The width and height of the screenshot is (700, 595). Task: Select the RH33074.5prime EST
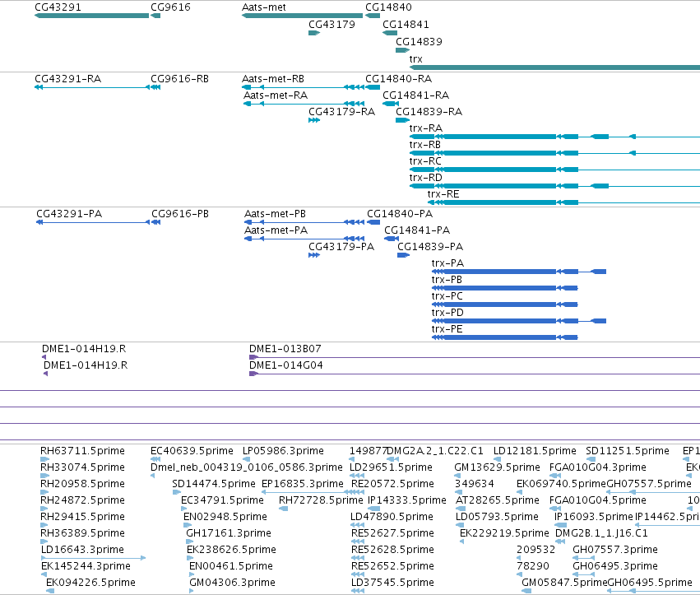44,476
